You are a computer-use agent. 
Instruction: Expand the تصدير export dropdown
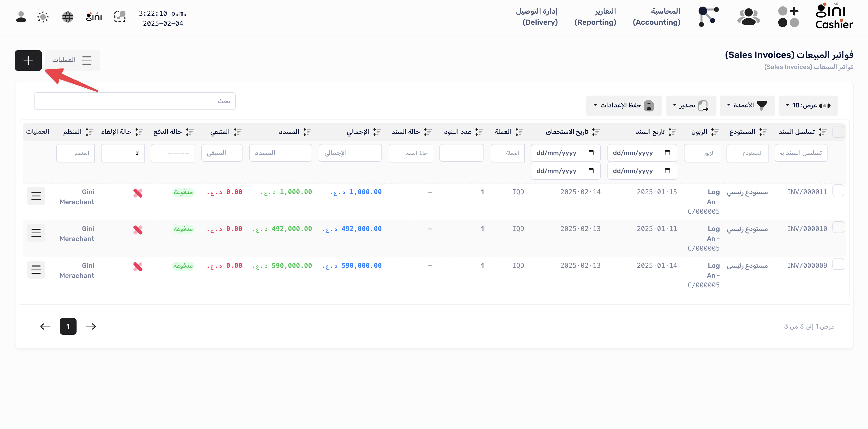[691, 106]
